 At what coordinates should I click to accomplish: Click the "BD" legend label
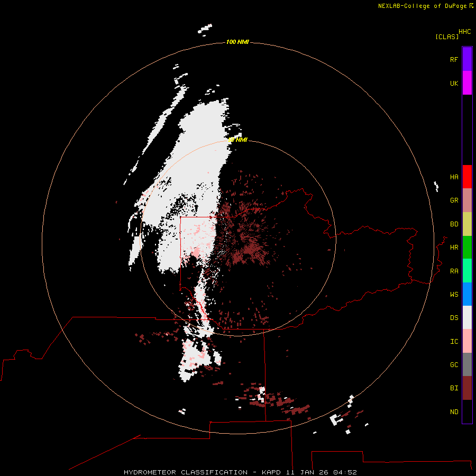click(454, 224)
